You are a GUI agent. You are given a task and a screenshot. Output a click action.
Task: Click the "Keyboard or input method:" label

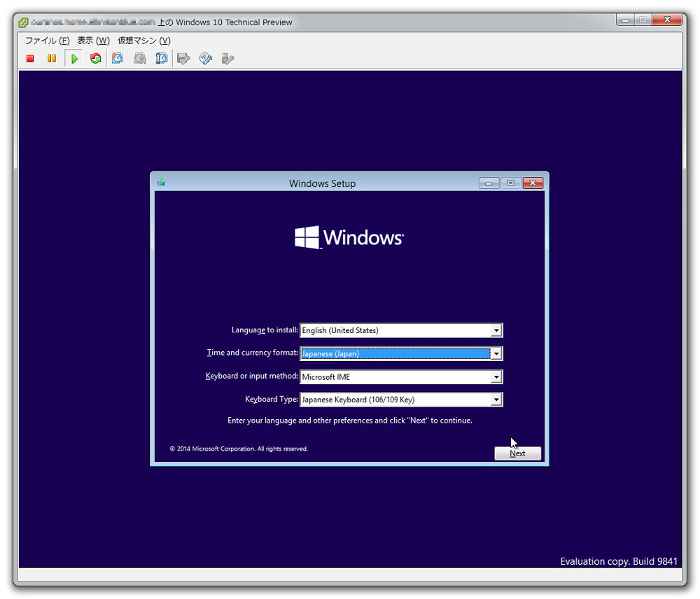pos(252,376)
